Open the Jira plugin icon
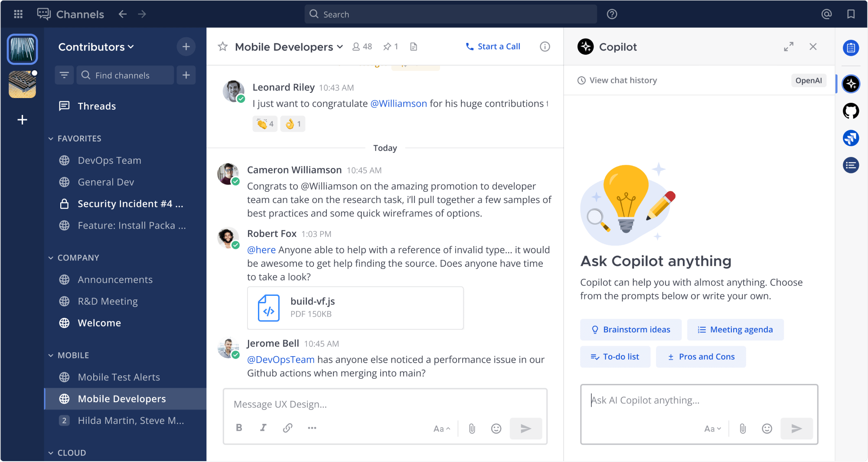Screen dimensions: 868x462 tap(851, 138)
